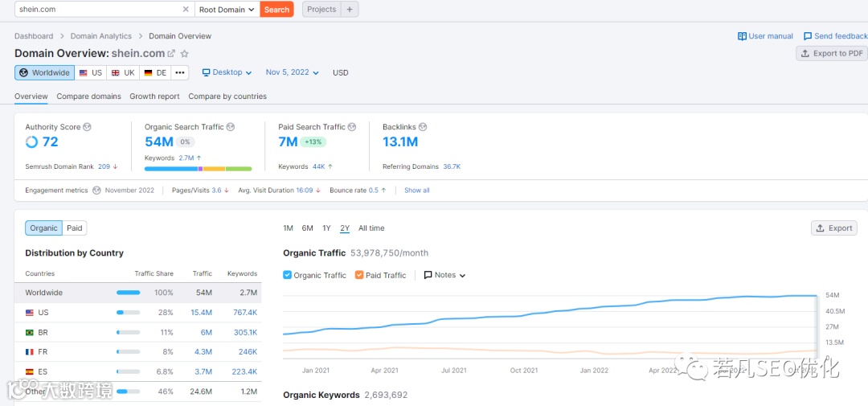The height and width of the screenshot is (406, 868).
Task: Click Send feedback link
Action: pos(835,36)
